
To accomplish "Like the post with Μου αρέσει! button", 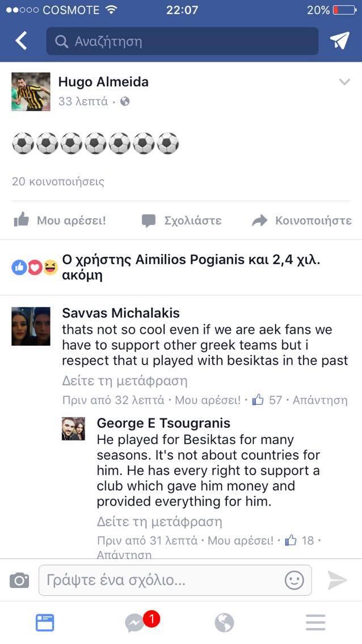I will pos(60,221).
